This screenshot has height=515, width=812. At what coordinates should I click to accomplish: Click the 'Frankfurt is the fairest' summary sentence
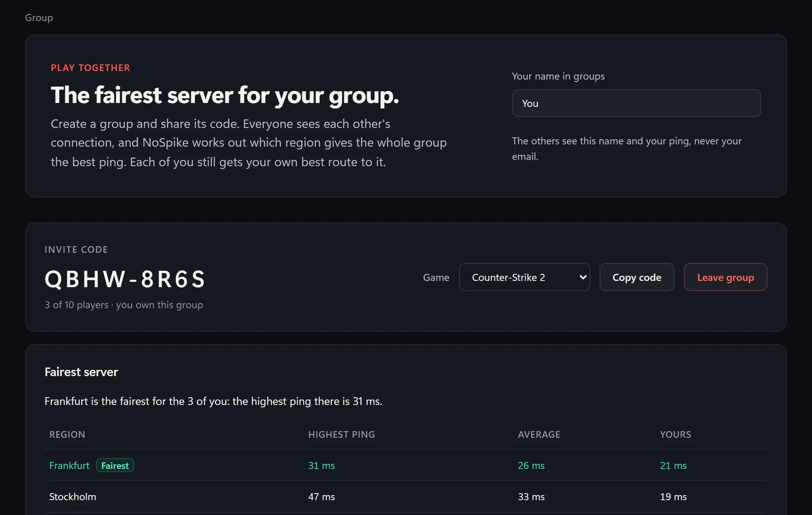(x=213, y=401)
